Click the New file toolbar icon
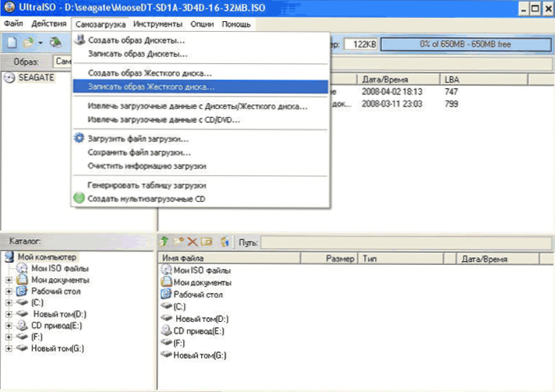Viewport: 555px width, 392px height. click(12, 43)
